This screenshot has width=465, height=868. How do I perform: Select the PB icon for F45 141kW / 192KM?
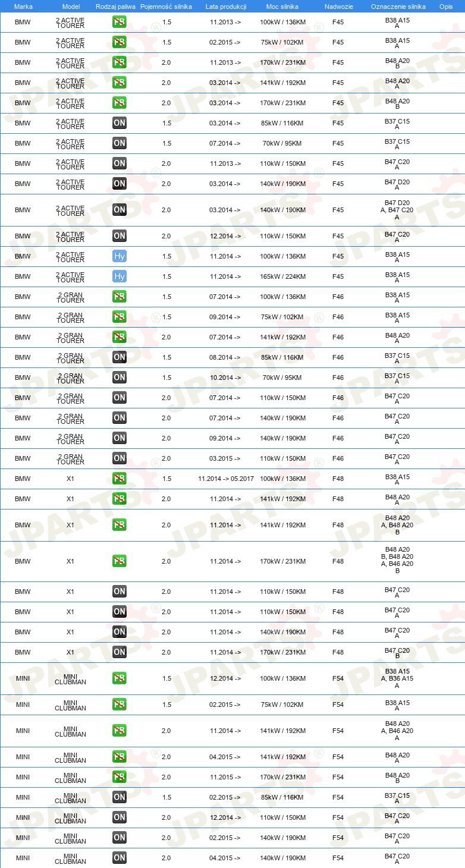coord(120,83)
